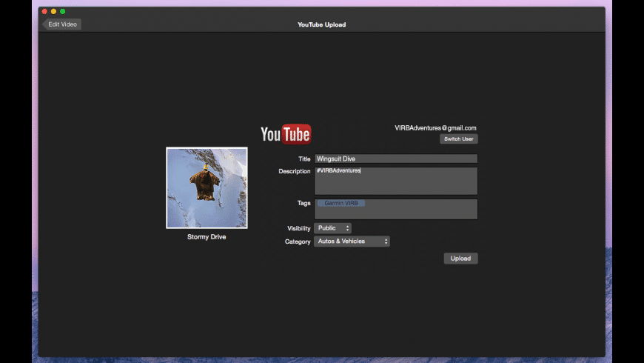Click the Switch User button

(x=458, y=139)
